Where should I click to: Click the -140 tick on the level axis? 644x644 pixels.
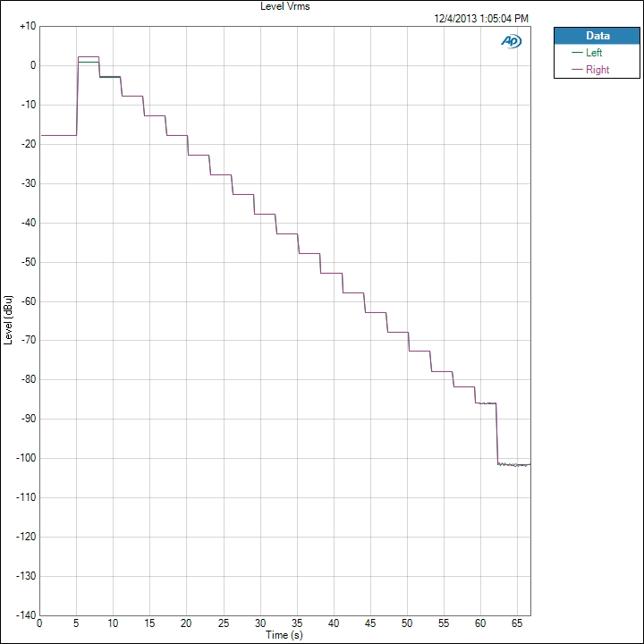pos(25,614)
